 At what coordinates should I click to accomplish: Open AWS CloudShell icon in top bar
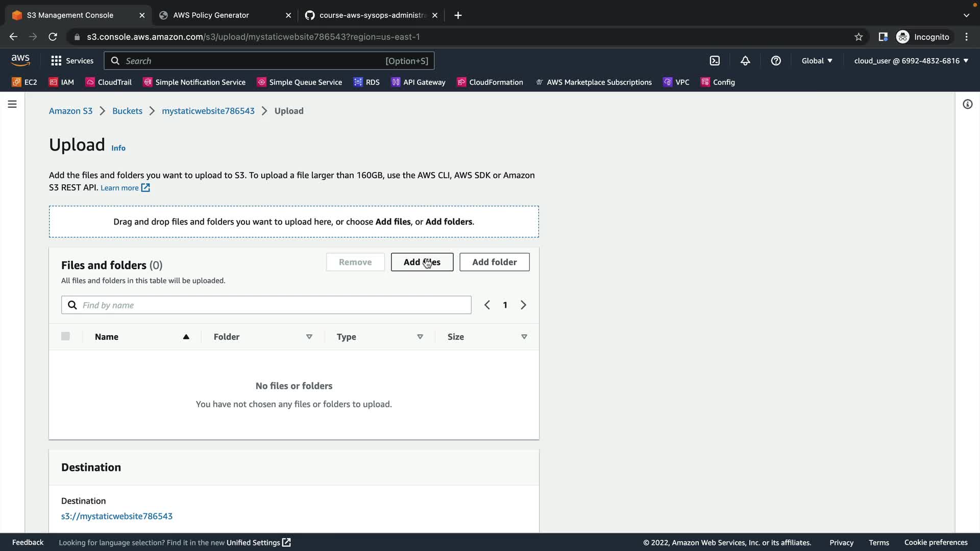(x=715, y=61)
